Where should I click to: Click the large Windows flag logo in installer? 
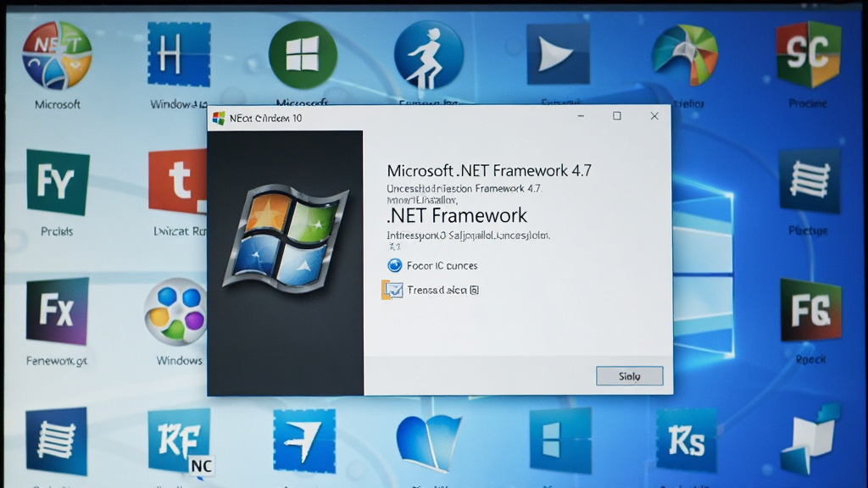tap(287, 239)
